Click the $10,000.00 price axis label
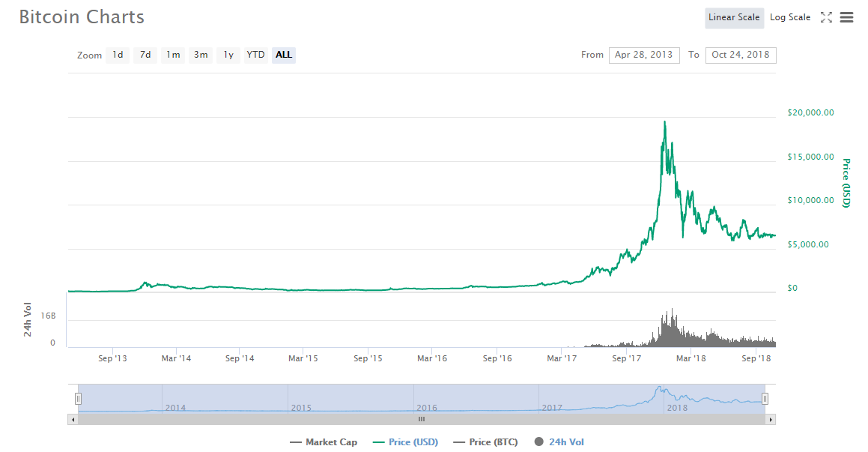This screenshot has height=452, width=868. point(810,201)
